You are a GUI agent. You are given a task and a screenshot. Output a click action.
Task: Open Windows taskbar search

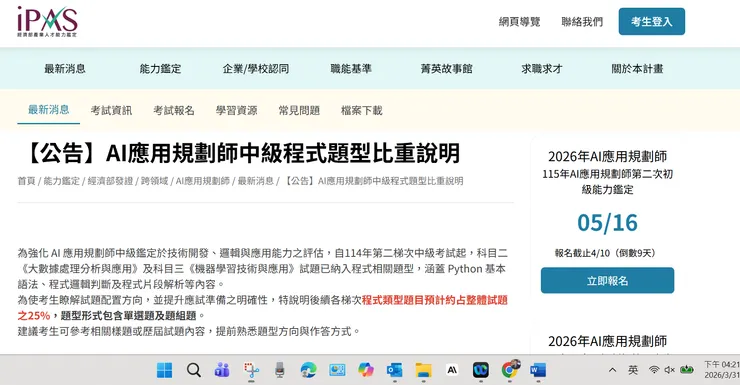[x=193, y=370]
